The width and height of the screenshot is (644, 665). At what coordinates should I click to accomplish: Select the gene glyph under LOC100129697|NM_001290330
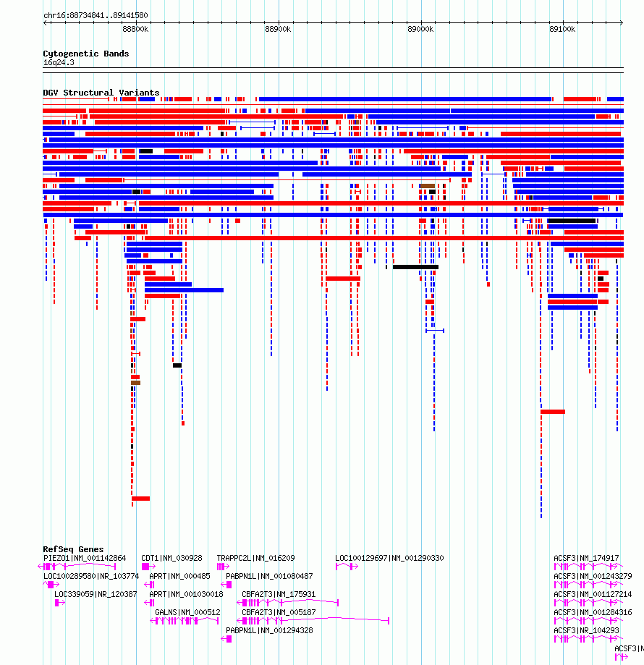[347, 567]
